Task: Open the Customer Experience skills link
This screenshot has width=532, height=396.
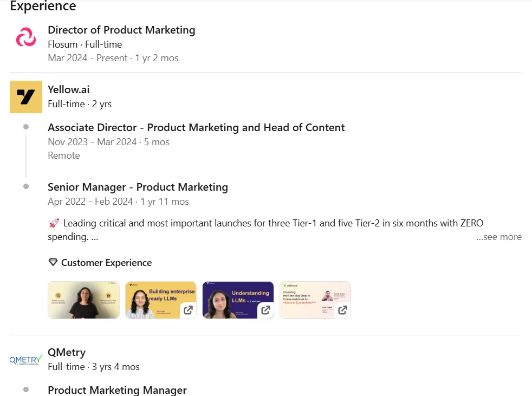Action: pyautogui.click(x=106, y=263)
